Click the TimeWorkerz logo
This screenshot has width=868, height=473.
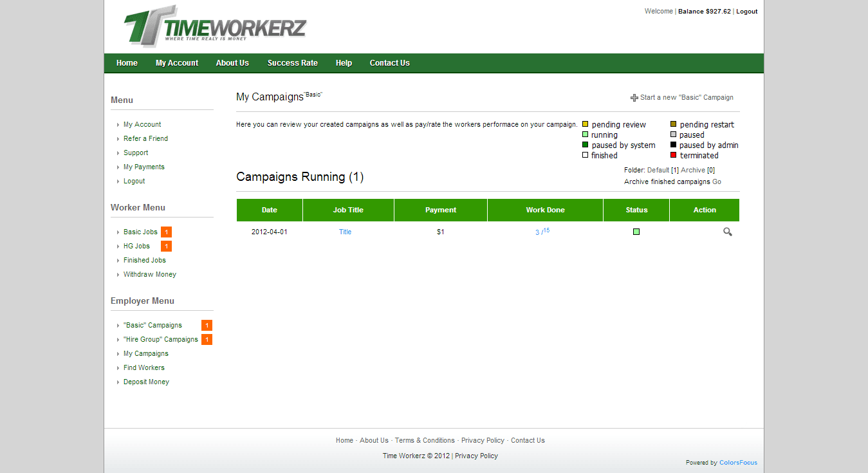(x=215, y=26)
